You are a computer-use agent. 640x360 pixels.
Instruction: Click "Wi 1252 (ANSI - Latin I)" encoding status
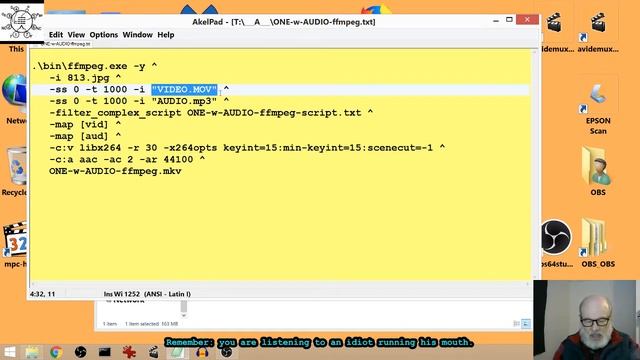pos(152,294)
